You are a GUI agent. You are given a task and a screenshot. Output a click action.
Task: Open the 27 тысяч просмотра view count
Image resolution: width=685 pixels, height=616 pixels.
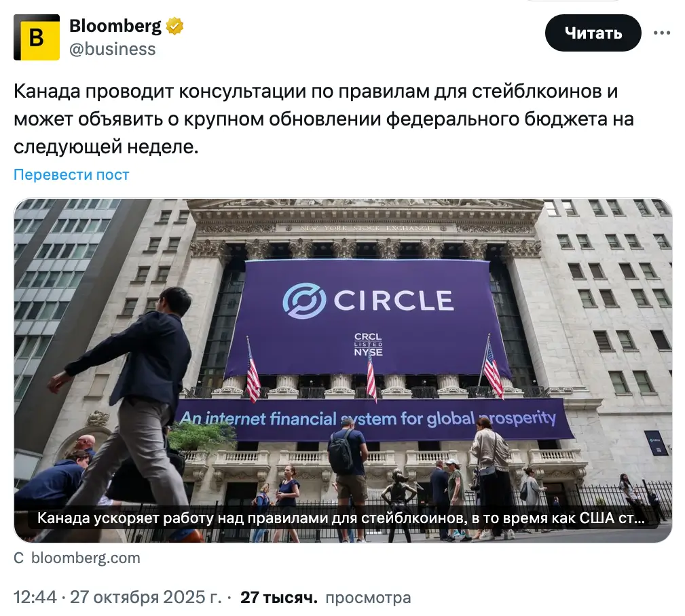click(326, 598)
